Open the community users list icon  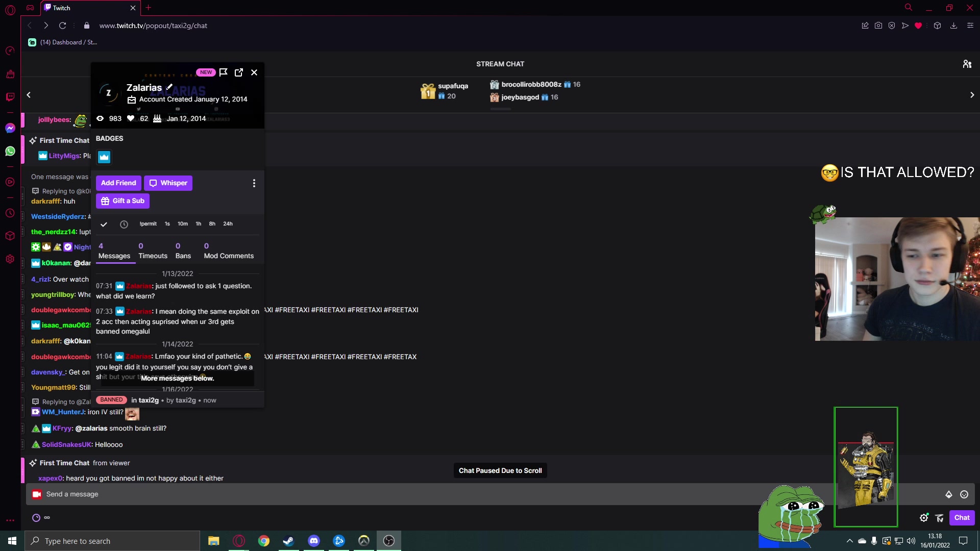pyautogui.click(x=967, y=64)
